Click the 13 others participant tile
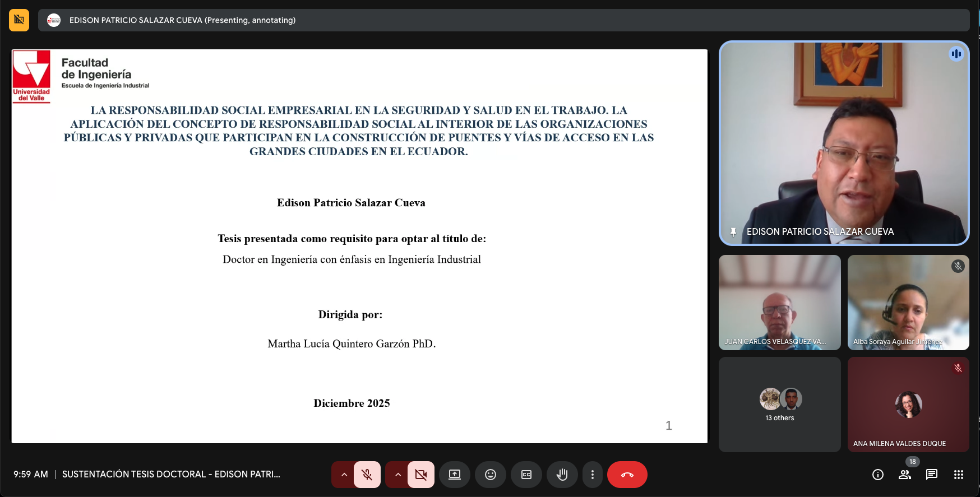 pos(780,405)
